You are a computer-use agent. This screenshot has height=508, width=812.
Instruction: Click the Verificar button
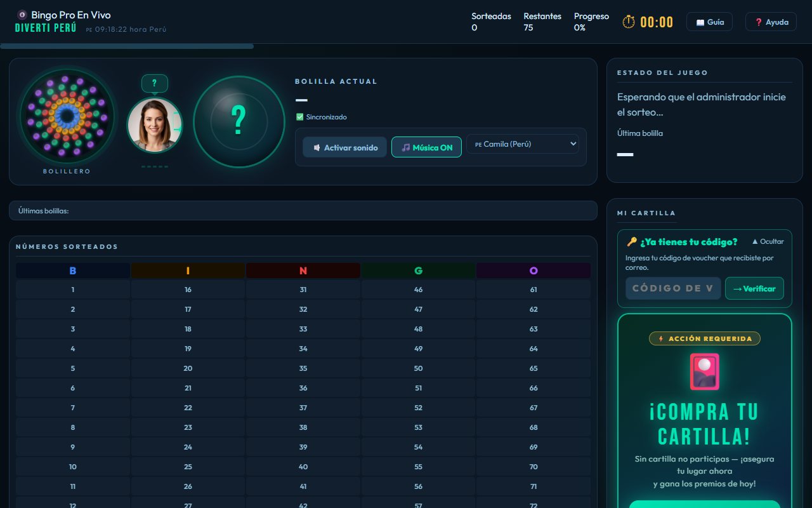(x=754, y=288)
